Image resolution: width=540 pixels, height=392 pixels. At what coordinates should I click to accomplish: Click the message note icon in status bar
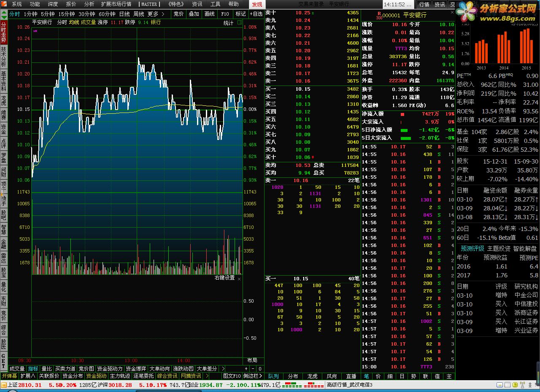499,385
